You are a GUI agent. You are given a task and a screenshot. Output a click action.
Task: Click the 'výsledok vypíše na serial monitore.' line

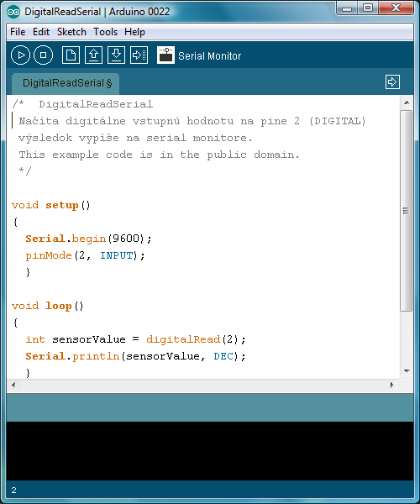[x=135, y=138]
